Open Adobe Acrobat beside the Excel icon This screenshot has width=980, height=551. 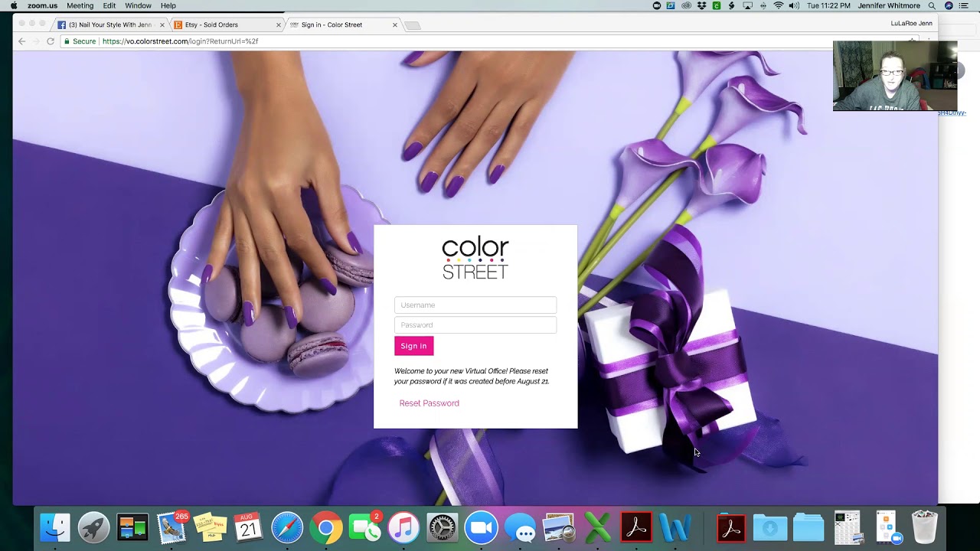coord(636,528)
